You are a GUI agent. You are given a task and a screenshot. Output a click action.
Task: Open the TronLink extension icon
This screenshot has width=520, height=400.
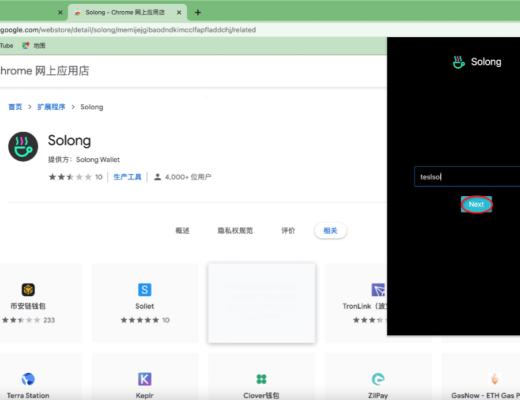378,290
